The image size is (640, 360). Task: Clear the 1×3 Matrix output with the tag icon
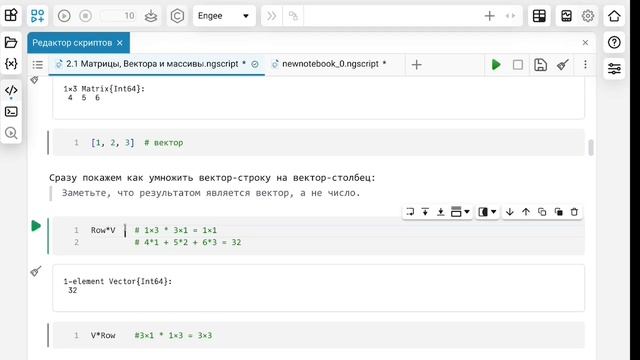point(34,80)
